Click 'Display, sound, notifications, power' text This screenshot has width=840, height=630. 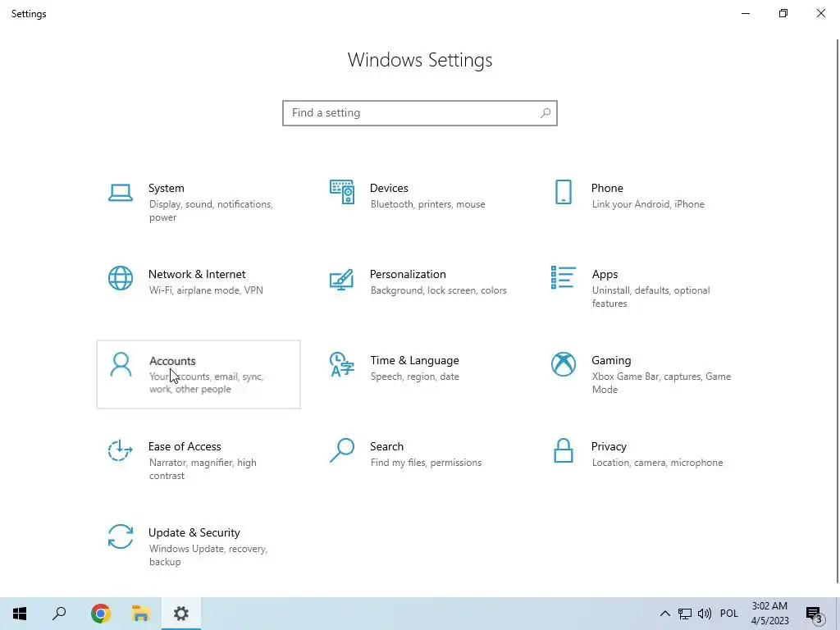211,211
